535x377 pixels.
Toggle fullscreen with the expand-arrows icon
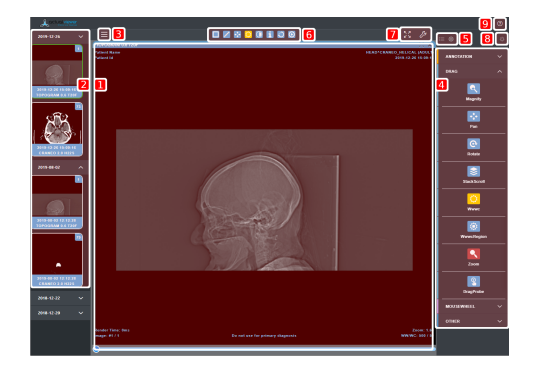(407, 34)
